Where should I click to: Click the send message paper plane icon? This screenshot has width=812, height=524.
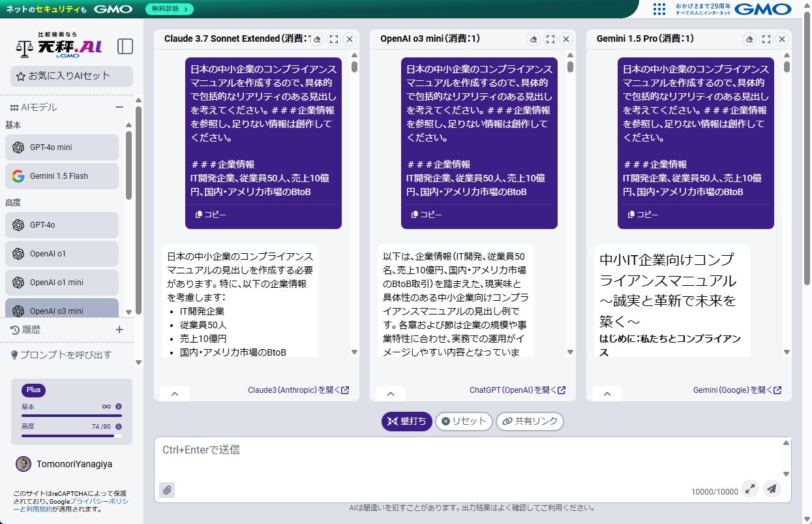(x=772, y=489)
